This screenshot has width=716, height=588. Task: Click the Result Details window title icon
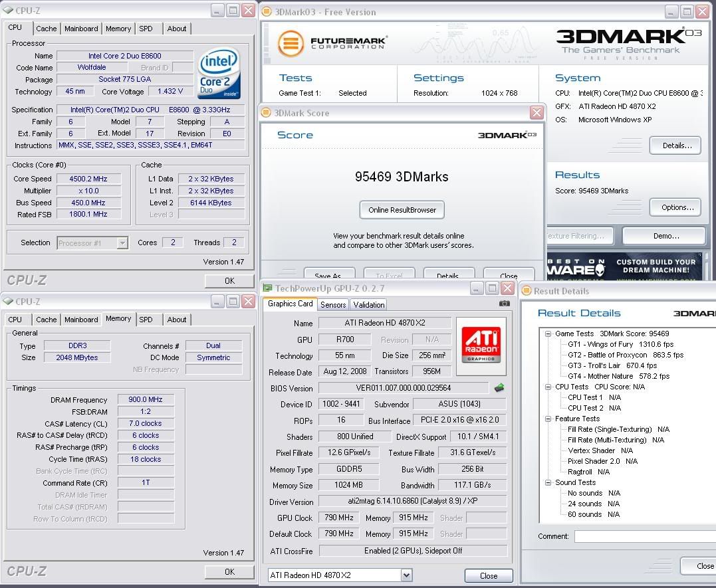(527, 291)
